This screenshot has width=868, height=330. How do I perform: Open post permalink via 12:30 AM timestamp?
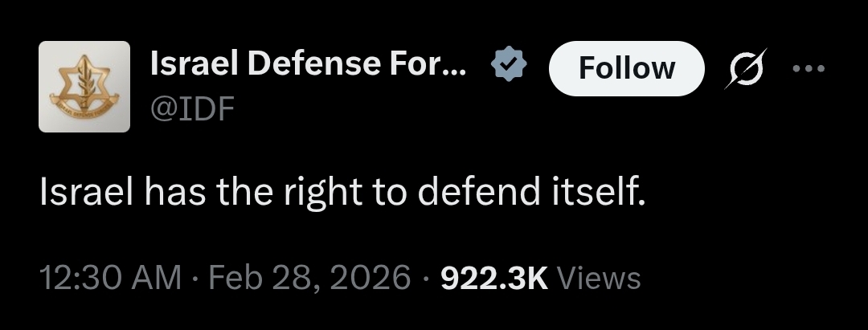pyautogui.click(x=111, y=278)
